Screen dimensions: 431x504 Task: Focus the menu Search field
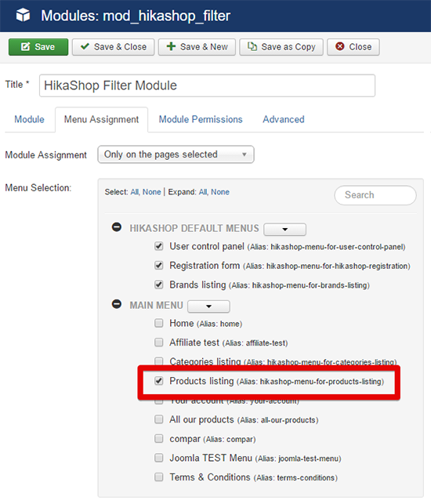(375, 195)
